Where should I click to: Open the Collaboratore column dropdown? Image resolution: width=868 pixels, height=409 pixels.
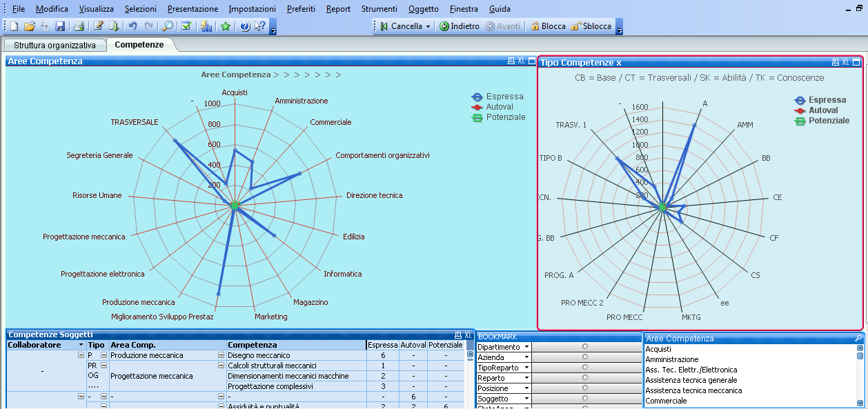[x=81, y=345]
